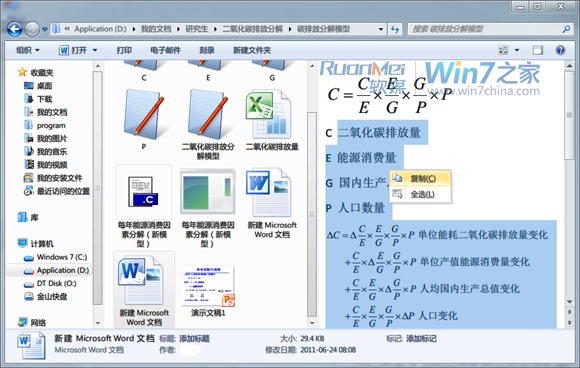Click the preview pane scroll down arrow
This screenshot has height=368, width=580.
(x=570, y=302)
